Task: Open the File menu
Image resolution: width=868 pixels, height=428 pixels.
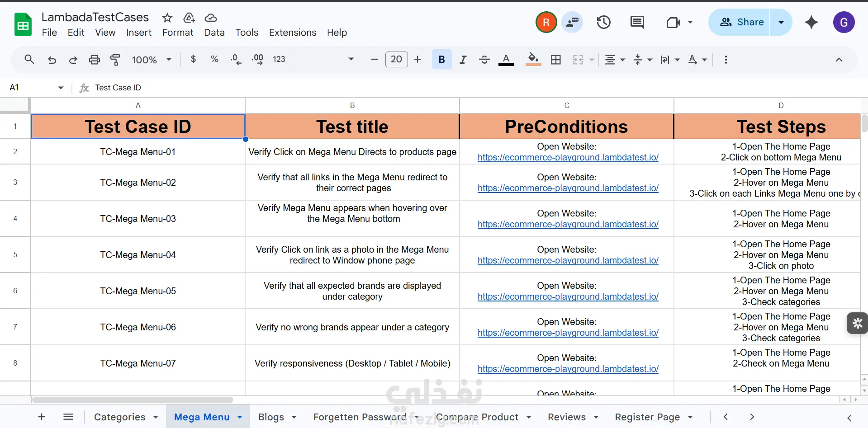Action: click(49, 33)
